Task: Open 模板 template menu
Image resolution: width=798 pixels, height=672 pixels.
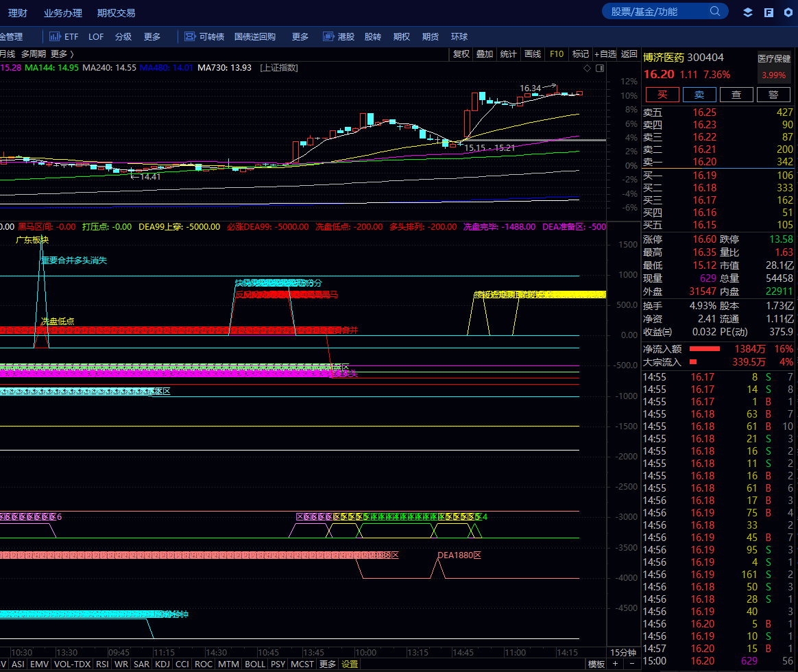Action: pyautogui.click(x=596, y=664)
